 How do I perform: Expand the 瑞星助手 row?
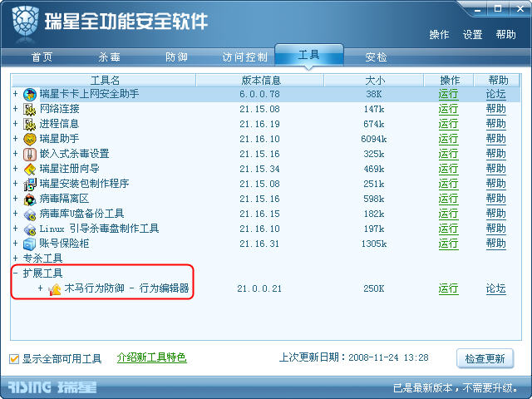point(15,139)
